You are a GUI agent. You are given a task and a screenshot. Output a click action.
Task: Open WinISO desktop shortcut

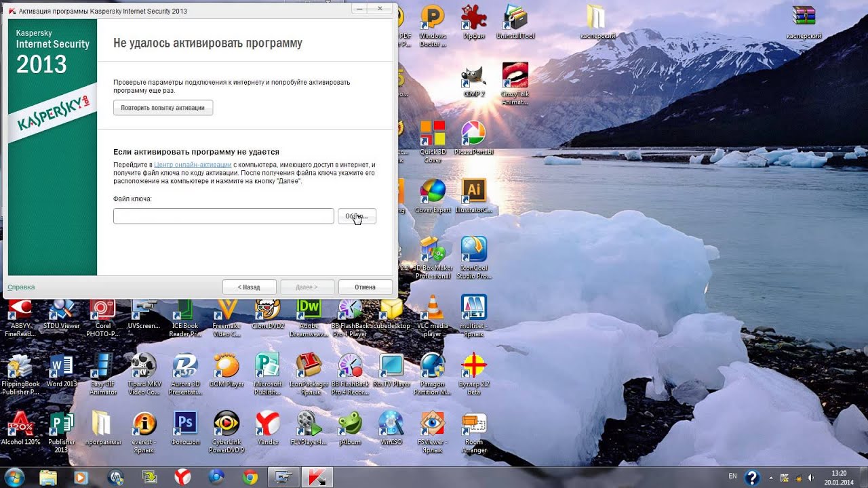(391, 428)
